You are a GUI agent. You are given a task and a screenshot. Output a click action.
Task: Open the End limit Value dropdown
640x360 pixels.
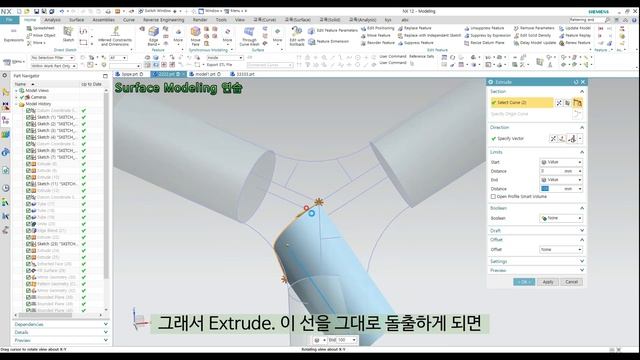561,180
